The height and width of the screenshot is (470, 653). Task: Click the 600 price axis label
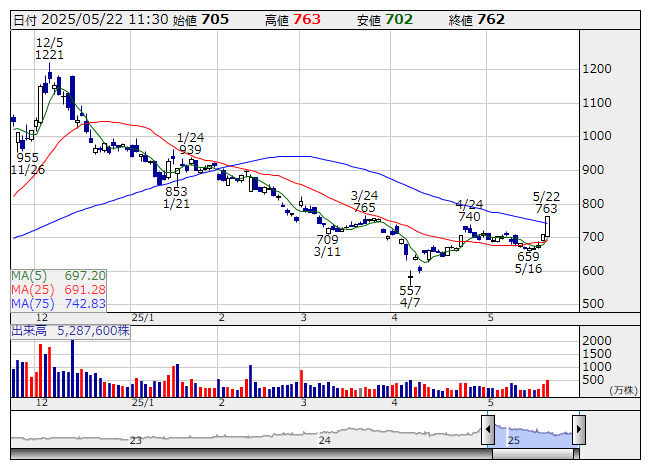pyautogui.click(x=593, y=271)
